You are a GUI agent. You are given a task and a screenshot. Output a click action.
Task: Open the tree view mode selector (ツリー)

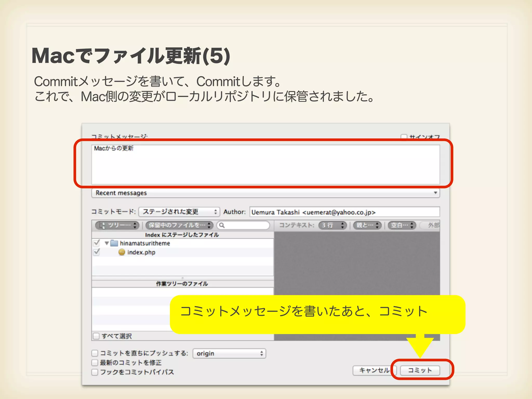[x=117, y=225]
